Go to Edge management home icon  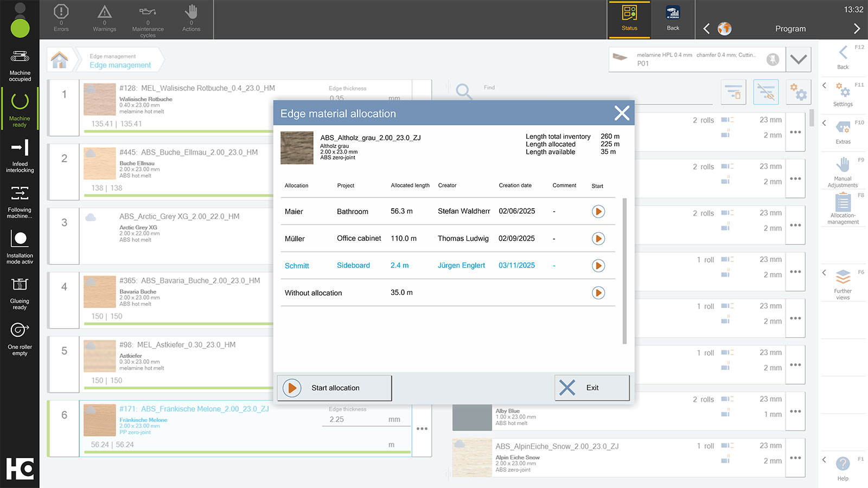click(60, 60)
